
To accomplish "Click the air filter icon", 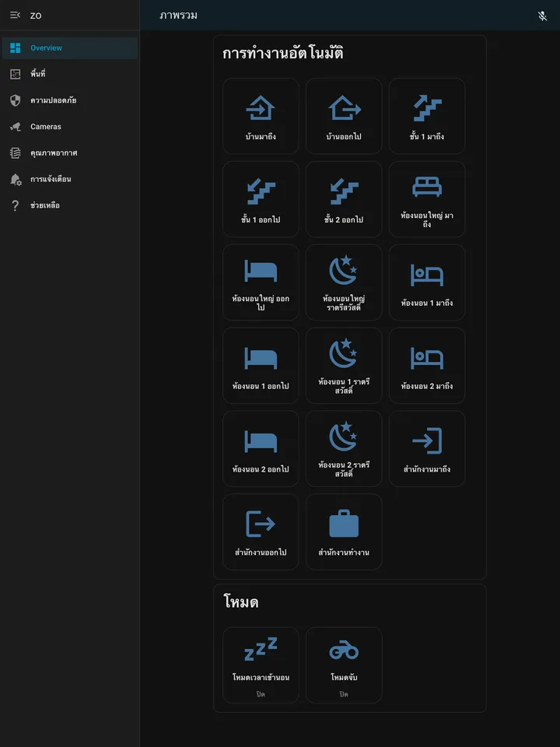I will pos(16,153).
